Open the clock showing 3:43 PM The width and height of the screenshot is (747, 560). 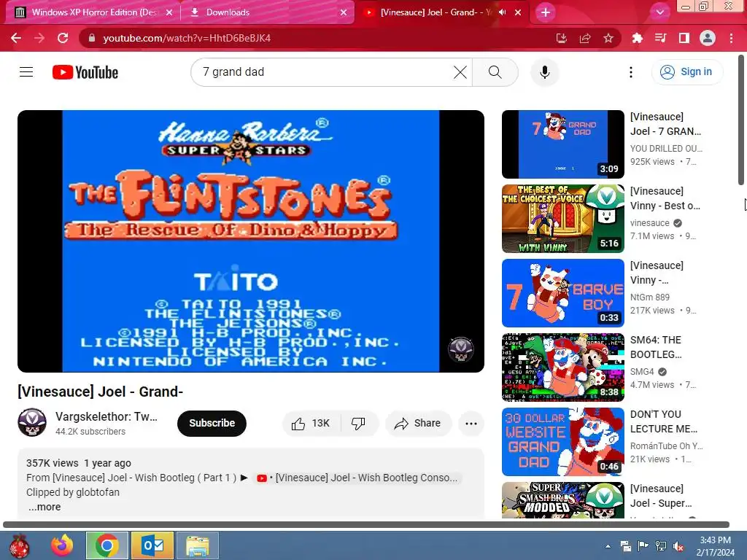point(715,546)
